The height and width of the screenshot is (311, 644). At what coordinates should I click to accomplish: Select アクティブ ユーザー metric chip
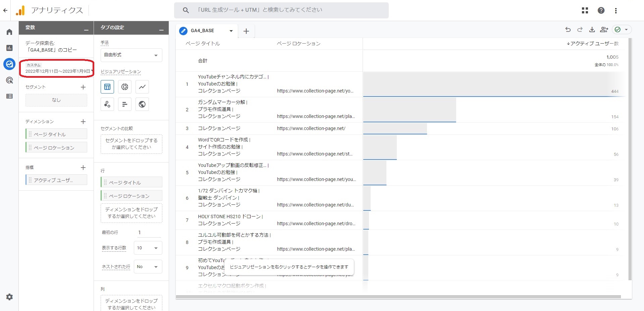tap(56, 180)
